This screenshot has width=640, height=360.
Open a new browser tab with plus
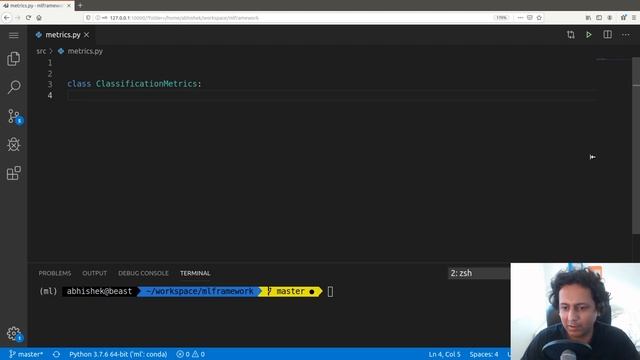tap(80, 5)
